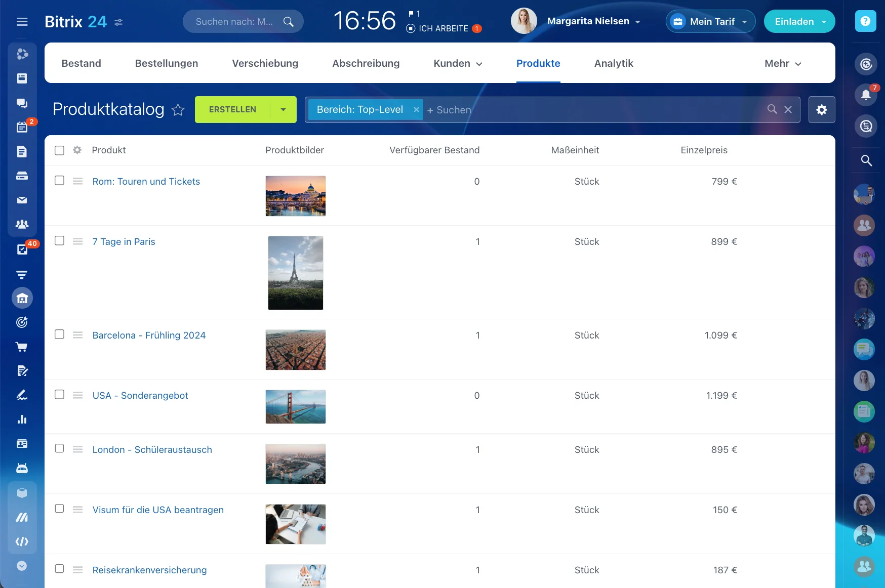Open tasks icon with 40 badge
The image size is (885, 588).
coord(22,249)
